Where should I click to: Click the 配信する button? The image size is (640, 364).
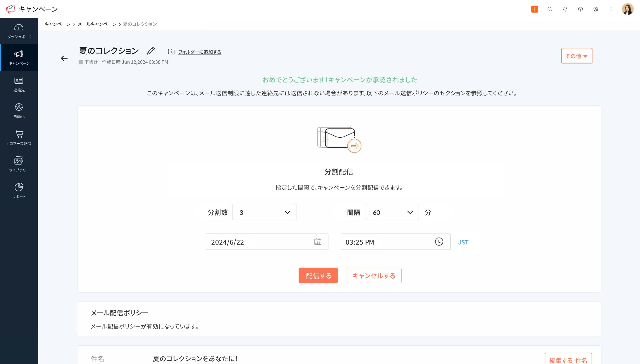click(x=318, y=275)
